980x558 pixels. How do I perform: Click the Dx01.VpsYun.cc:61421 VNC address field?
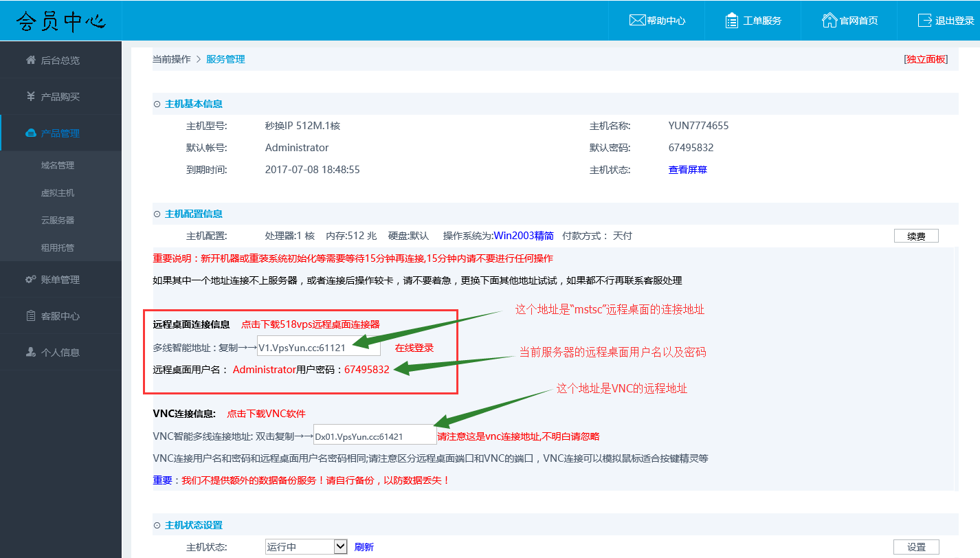point(375,436)
